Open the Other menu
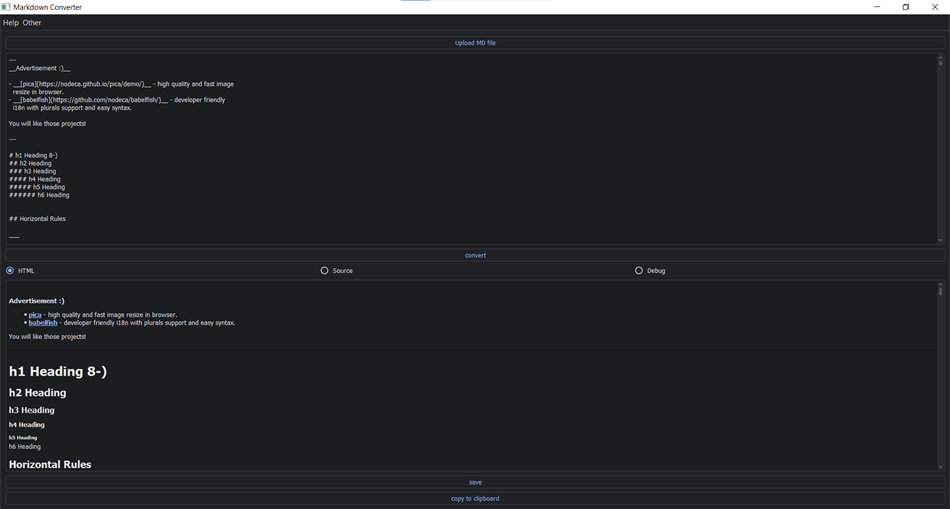The height and width of the screenshot is (509, 950). tap(32, 22)
